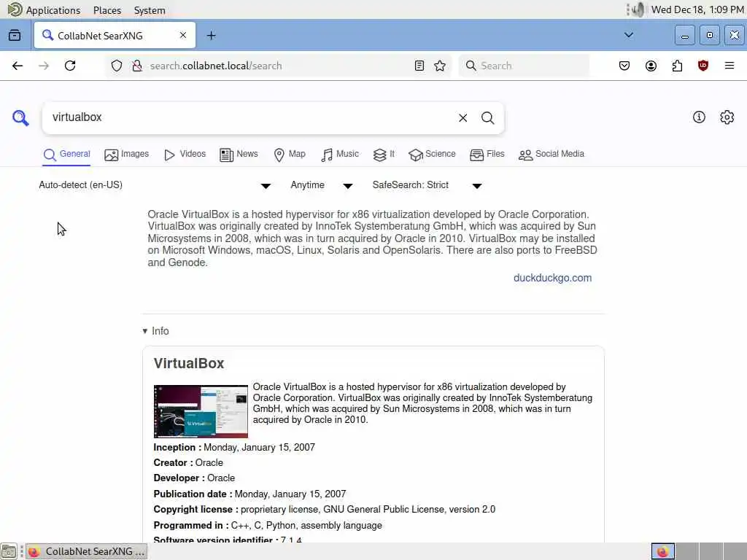Screen dimensions: 747x560
Task: Click the Copyright license row
Action: pos(324,510)
